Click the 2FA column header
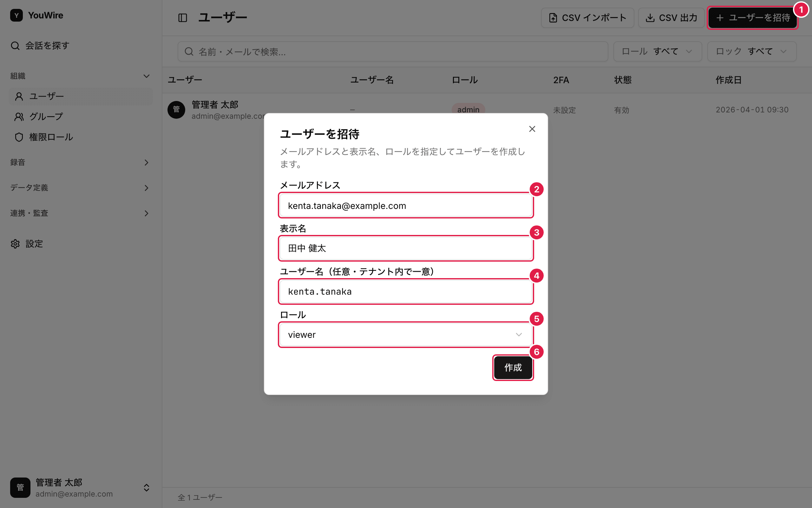 561,80
